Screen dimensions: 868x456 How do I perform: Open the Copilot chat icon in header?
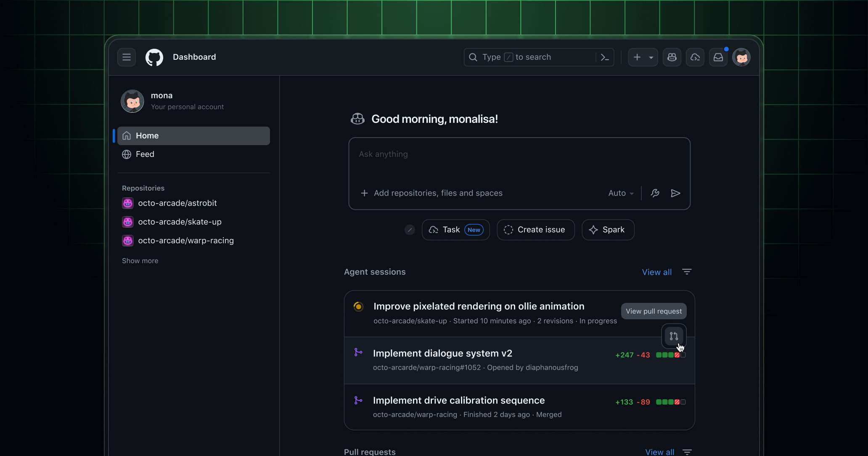point(672,57)
